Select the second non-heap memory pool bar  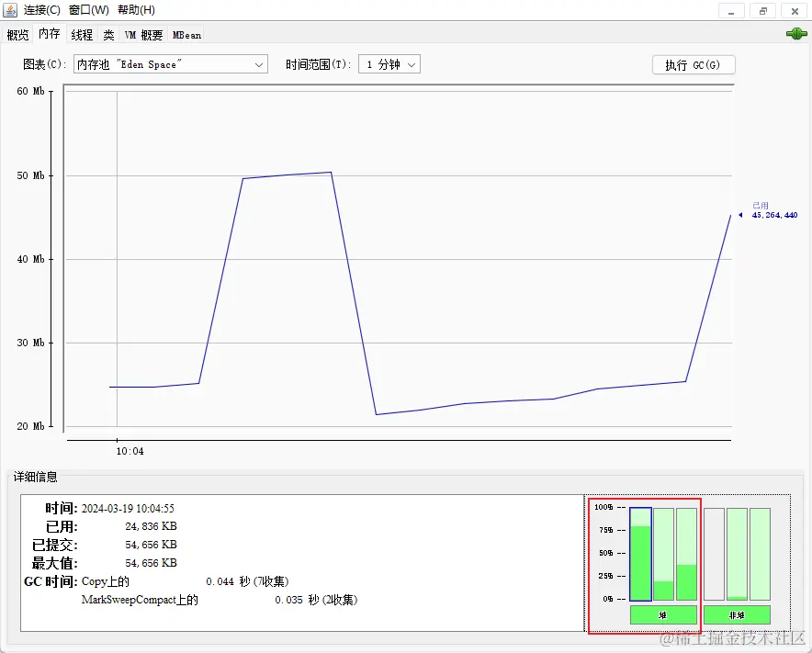coord(737,554)
